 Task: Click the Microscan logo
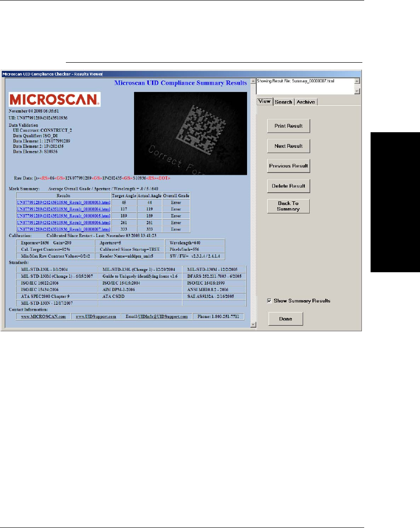[x=54, y=100]
